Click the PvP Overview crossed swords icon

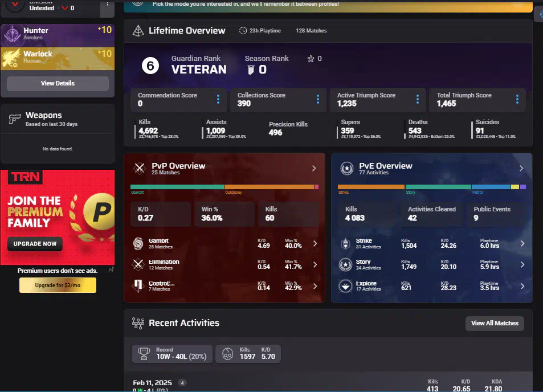click(139, 168)
